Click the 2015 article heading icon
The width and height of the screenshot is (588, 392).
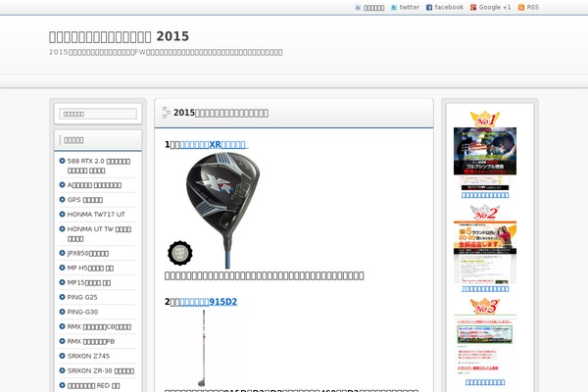coord(167,113)
